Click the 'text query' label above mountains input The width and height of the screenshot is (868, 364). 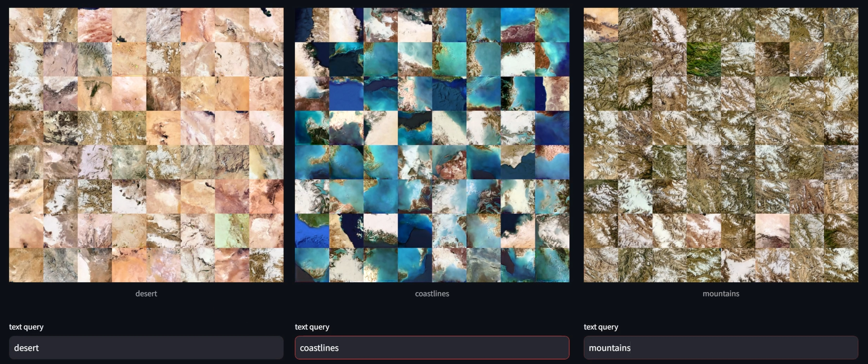point(601,327)
